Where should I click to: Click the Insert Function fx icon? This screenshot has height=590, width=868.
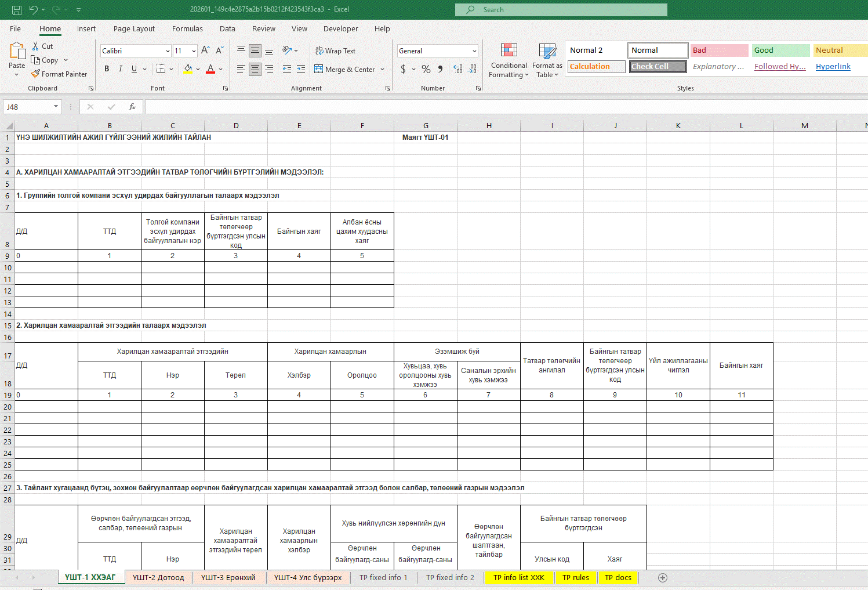132,107
